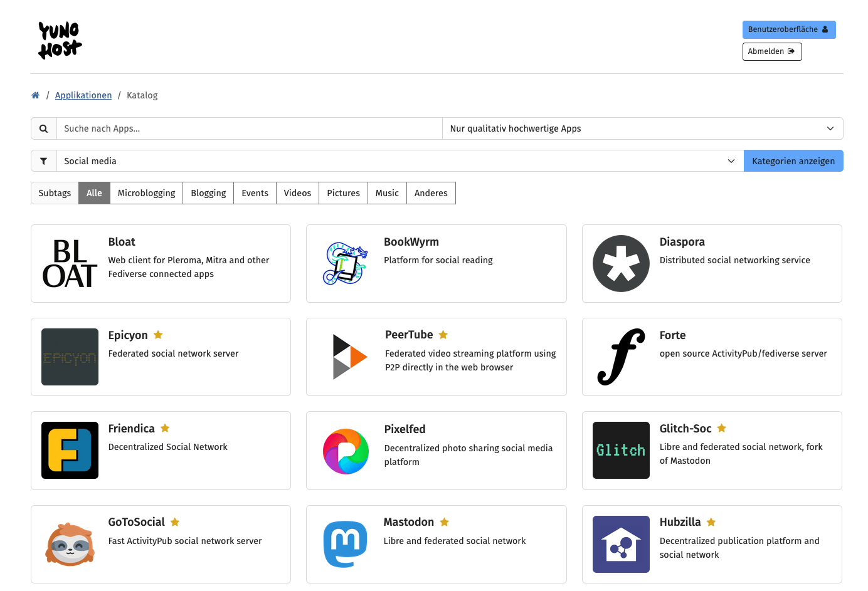Click 'Fast ActivityPub social network server' text
The width and height of the screenshot is (868, 591).
pos(185,541)
